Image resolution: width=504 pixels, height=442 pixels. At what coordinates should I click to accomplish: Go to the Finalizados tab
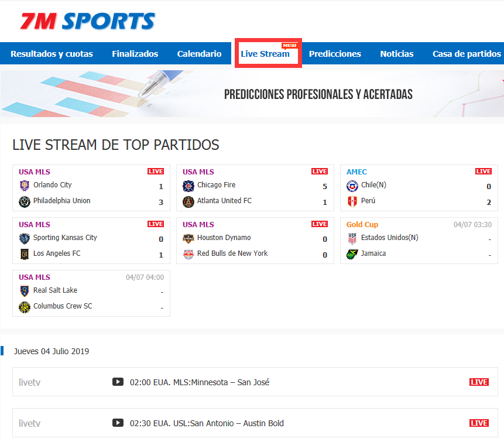coord(135,54)
